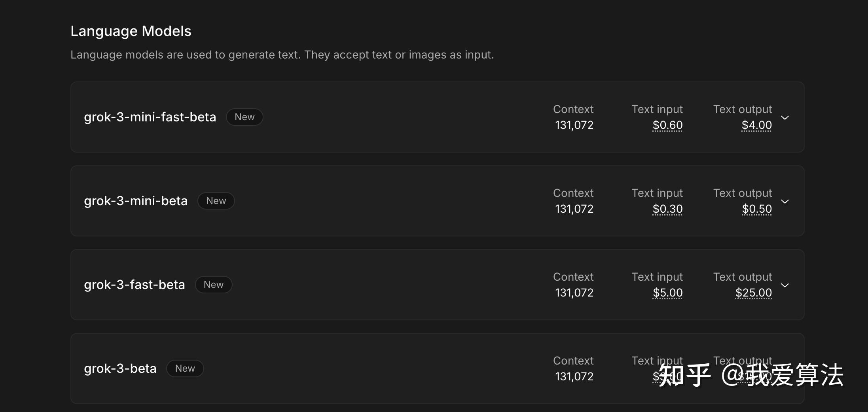Click New badge next to grok-3-mini-beta
Screen dimensions: 868x412
(216, 201)
